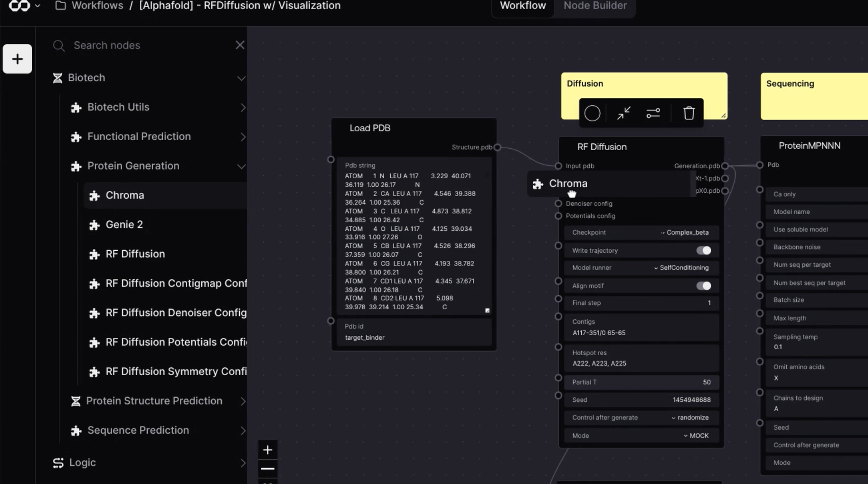868x484 pixels.
Task: Open the logo dropdown chevron
Action: [38, 6]
